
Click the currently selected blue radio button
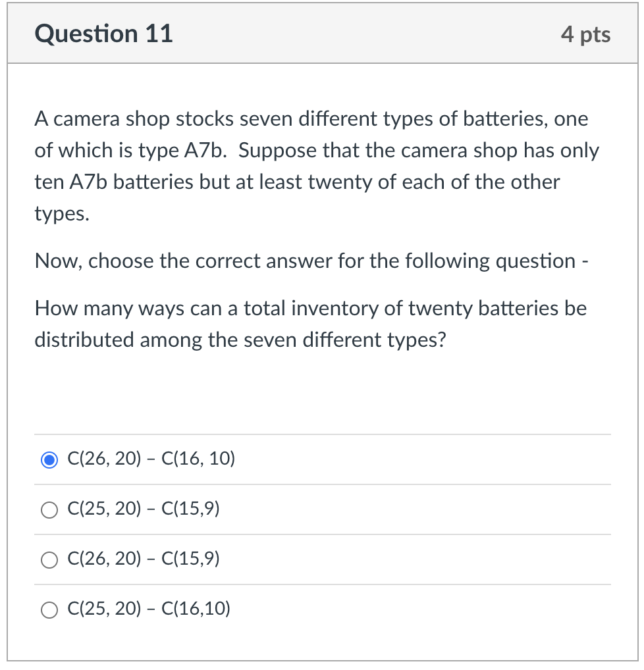[x=49, y=459]
